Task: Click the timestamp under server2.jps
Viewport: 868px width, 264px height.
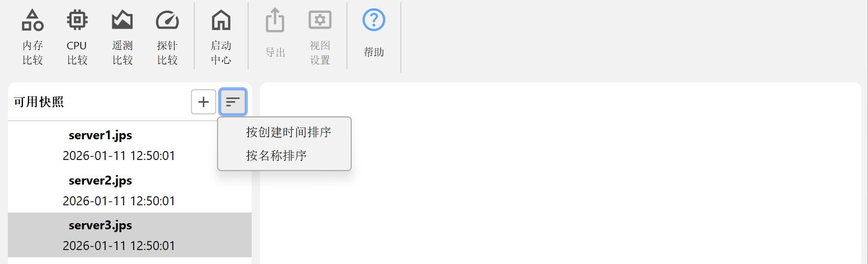Action: (119, 201)
